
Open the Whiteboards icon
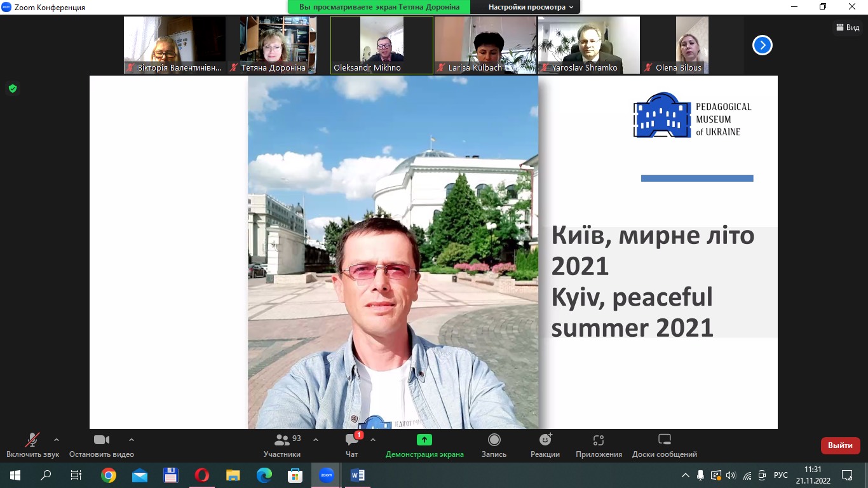click(664, 440)
